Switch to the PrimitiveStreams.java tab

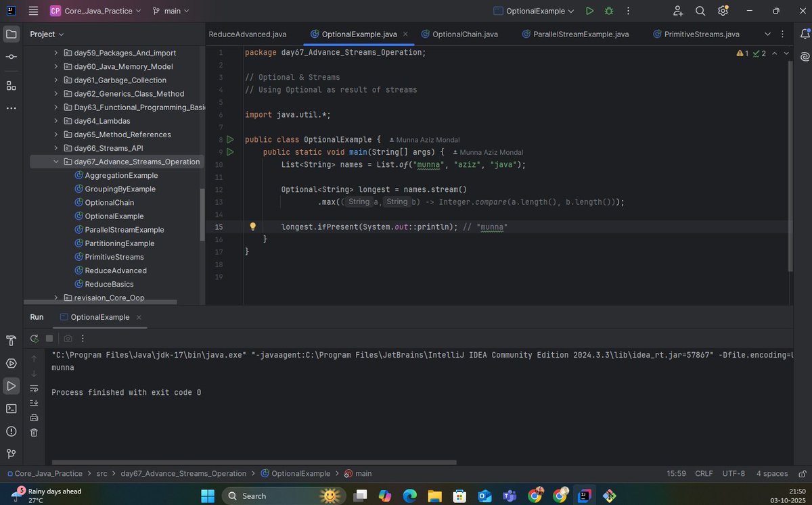tap(696, 34)
